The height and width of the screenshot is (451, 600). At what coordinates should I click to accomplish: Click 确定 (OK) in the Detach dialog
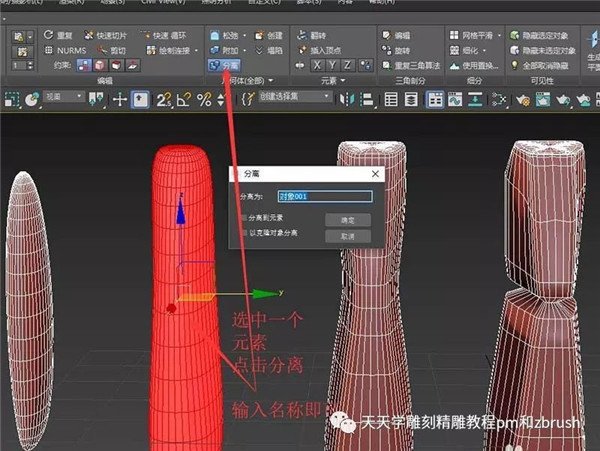[348, 220]
